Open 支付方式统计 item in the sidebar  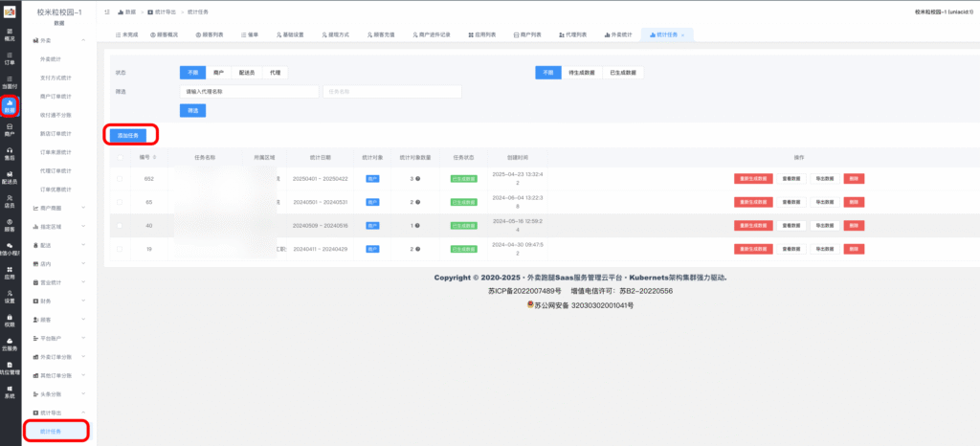tap(56, 78)
